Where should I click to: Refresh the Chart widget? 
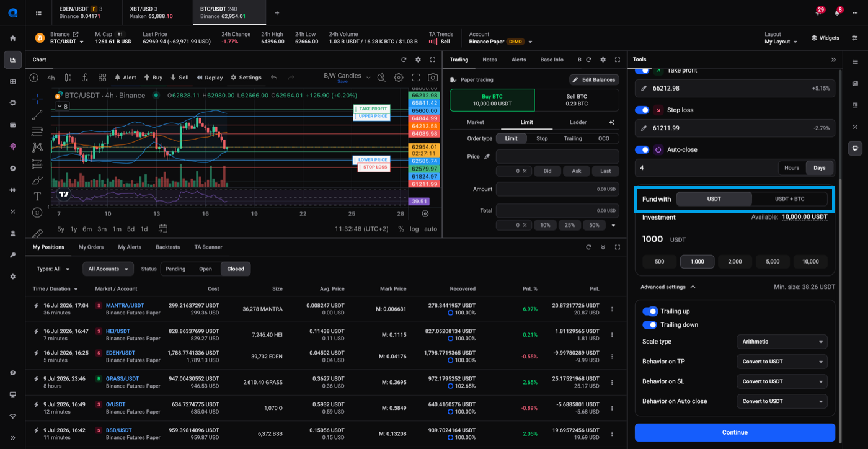coord(404,60)
